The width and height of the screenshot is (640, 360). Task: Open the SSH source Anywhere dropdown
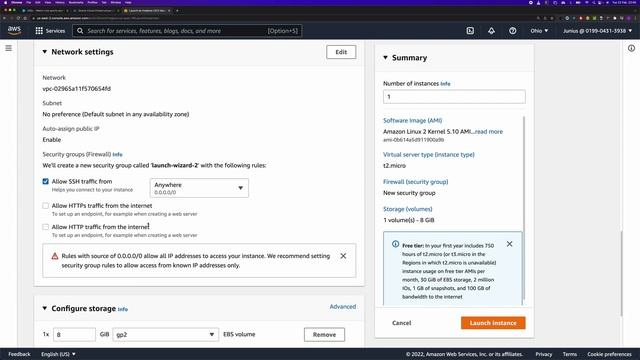tap(199, 188)
